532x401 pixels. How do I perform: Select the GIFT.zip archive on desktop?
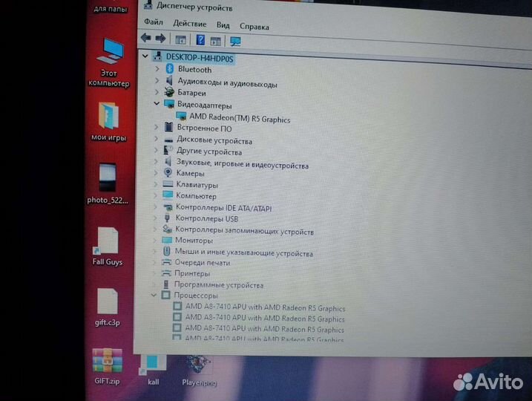coord(107,367)
